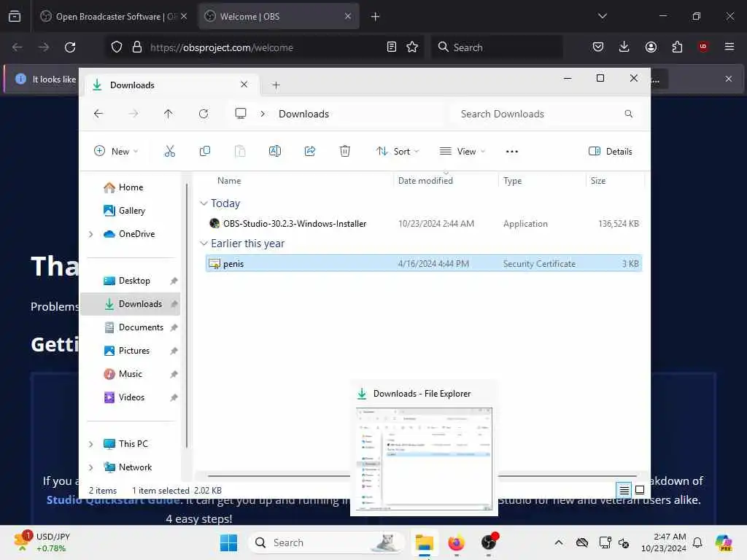Open Firefox extensions puzzle icon
Viewport: 747px width, 560px height.
coord(677,47)
